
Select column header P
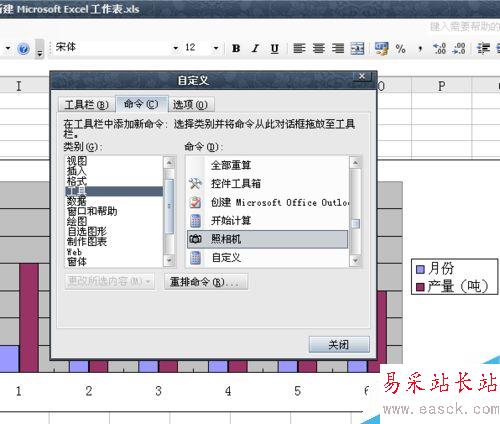point(441,86)
